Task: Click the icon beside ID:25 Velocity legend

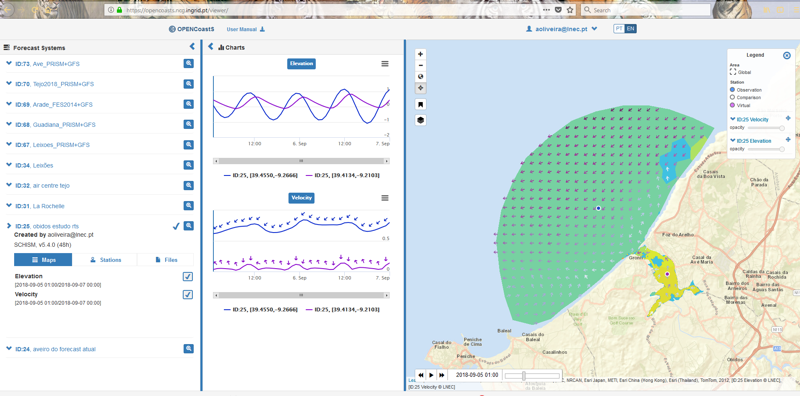Action: click(x=788, y=118)
